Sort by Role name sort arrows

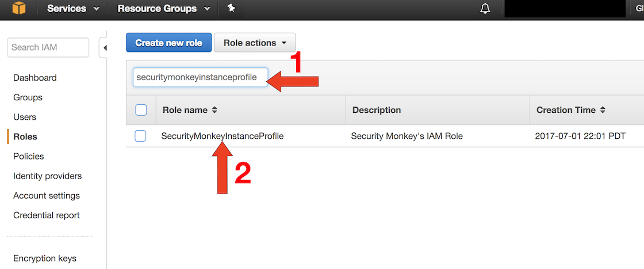[214, 110]
